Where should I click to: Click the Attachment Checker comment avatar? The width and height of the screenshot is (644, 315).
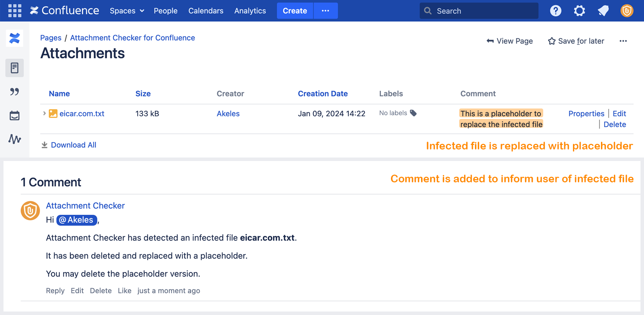point(30,211)
